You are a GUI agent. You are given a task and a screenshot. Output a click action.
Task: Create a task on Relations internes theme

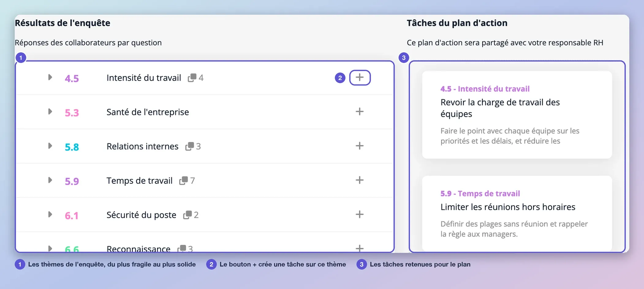[359, 146]
